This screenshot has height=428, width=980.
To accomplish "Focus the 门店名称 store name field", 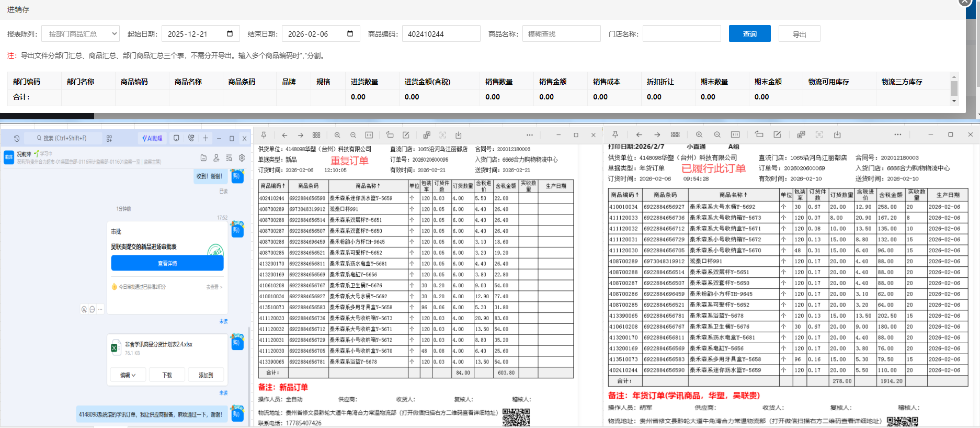I will click(x=681, y=34).
